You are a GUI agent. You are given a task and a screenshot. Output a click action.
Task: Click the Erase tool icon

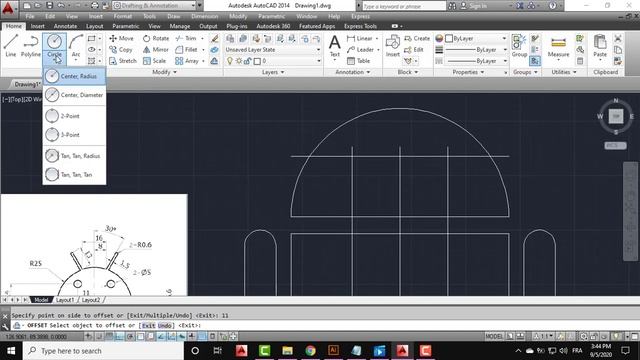coord(215,38)
